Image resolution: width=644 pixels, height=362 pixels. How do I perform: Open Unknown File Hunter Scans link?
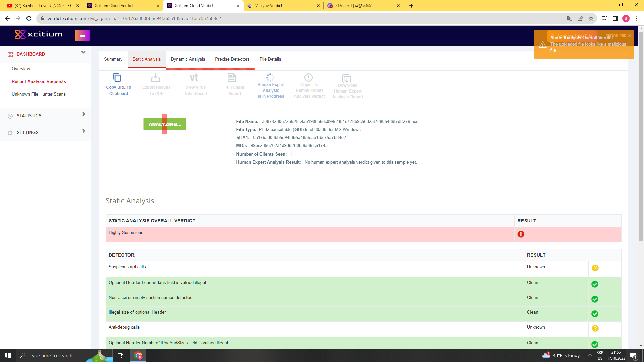tap(39, 94)
